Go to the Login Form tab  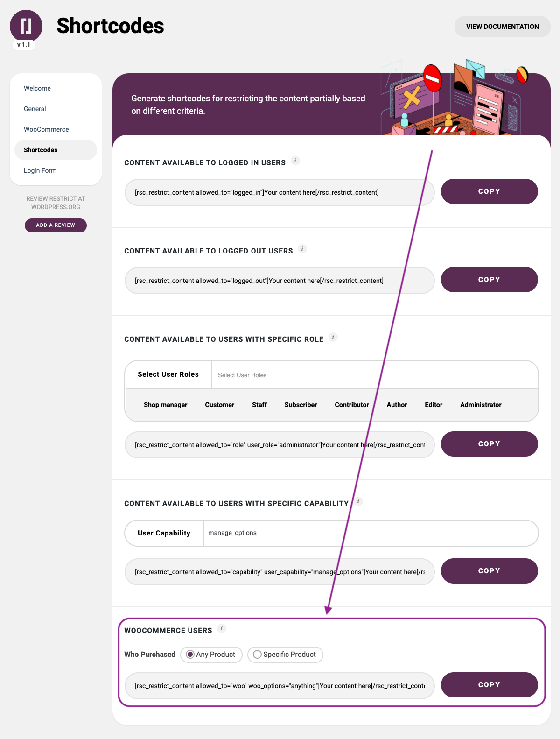[40, 170]
